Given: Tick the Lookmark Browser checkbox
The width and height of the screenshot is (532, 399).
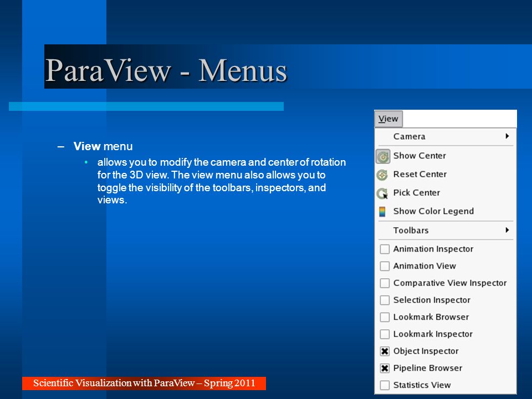Looking at the screenshot, I should pos(385,317).
